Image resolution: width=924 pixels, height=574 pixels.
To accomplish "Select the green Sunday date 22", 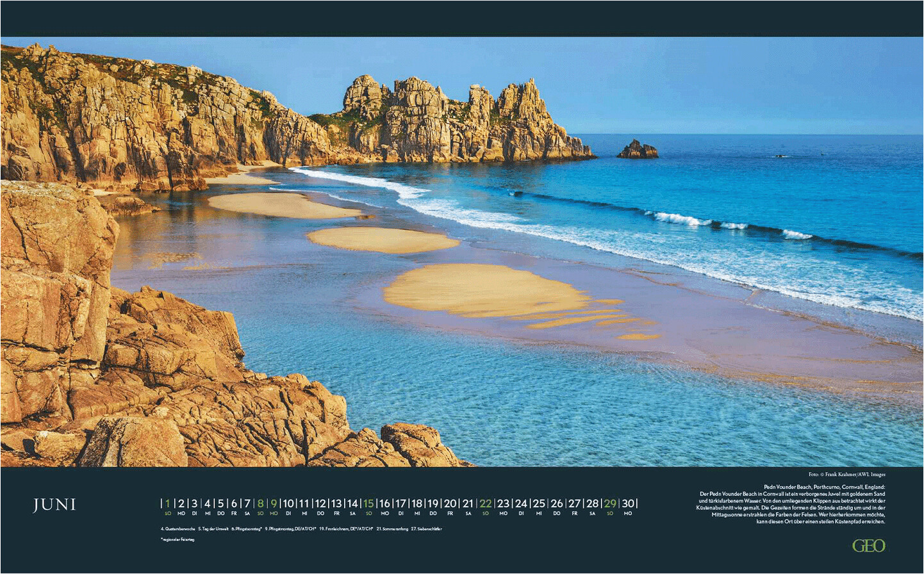I will pyautogui.click(x=486, y=504).
